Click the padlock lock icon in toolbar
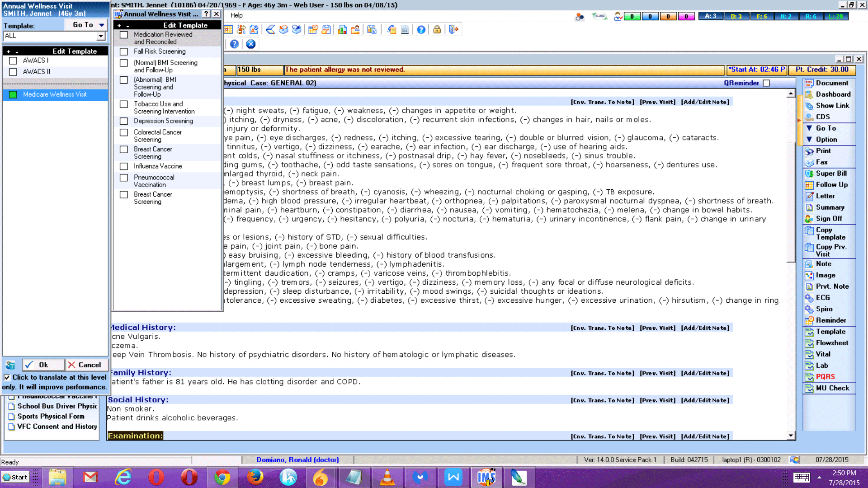This screenshot has width=868, height=488. pyautogui.click(x=437, y=30)
